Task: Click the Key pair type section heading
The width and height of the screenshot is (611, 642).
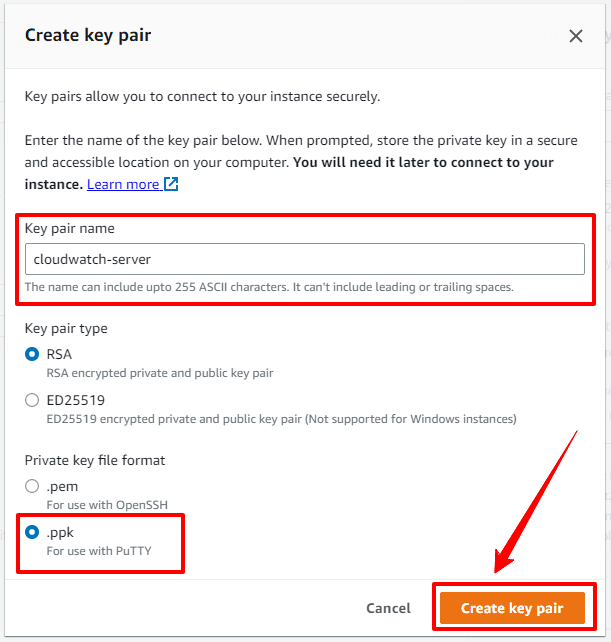Action: click(66, 328)
